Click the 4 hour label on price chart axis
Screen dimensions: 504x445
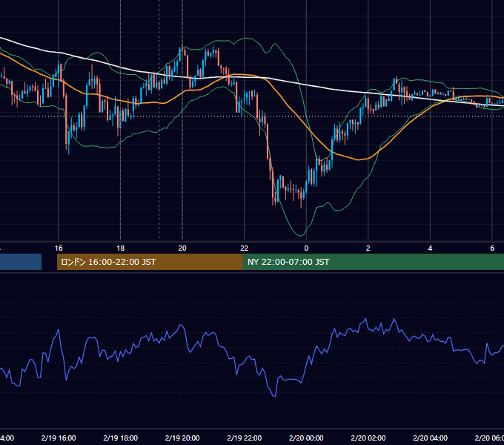tap(430, 248)
